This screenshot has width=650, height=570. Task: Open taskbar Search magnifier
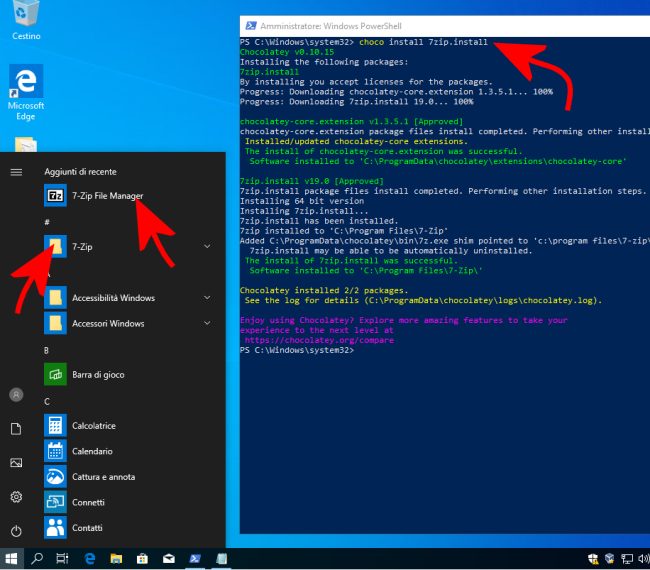[x=37, y=559]
